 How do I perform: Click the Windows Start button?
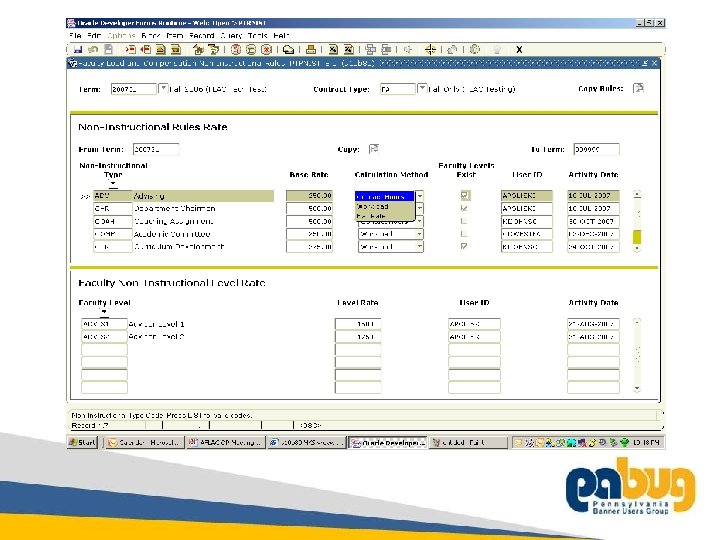click(83, 442)
